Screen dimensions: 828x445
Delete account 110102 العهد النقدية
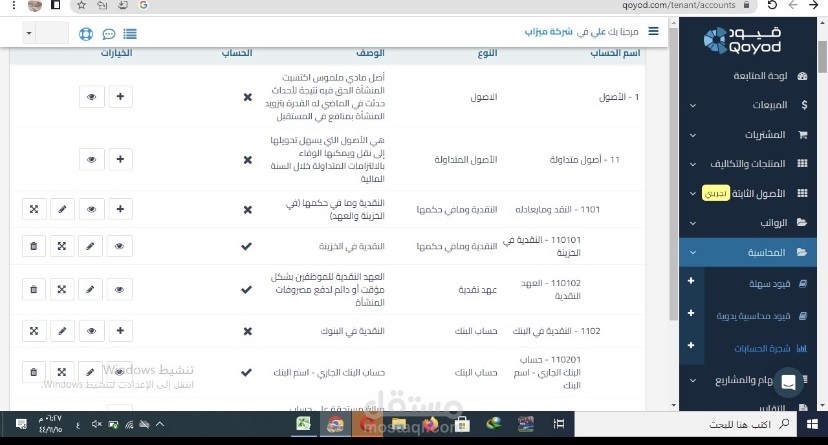click(34, 289)
